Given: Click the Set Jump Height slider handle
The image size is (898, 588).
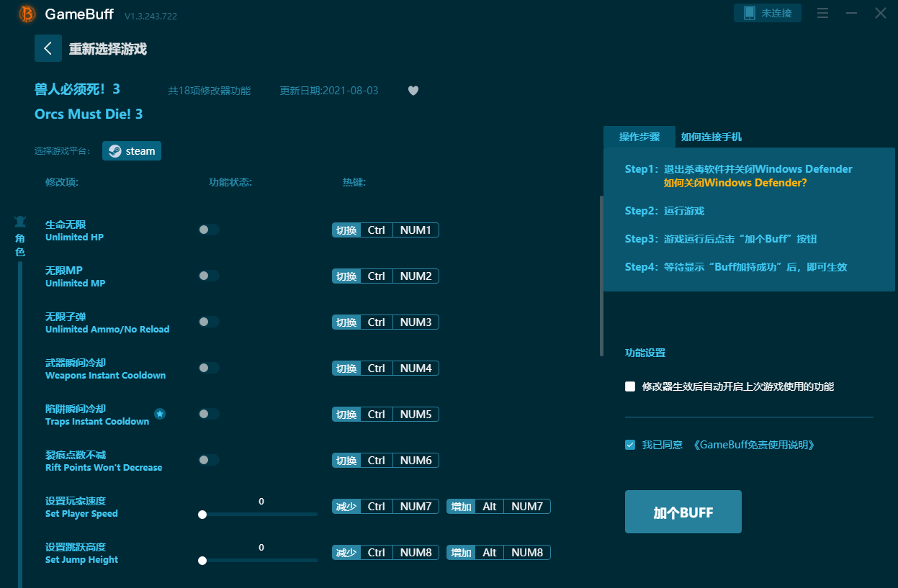Looking at the screenshot, I should (202, 561).
